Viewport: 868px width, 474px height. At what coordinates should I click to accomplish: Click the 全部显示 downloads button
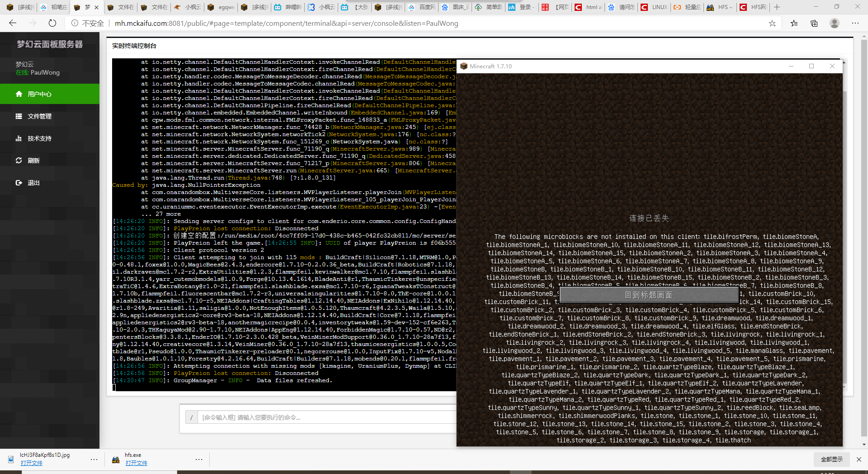832,460
